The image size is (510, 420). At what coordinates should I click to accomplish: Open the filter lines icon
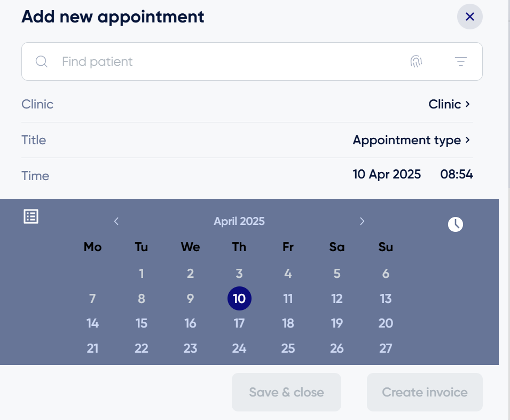[460, 61]
